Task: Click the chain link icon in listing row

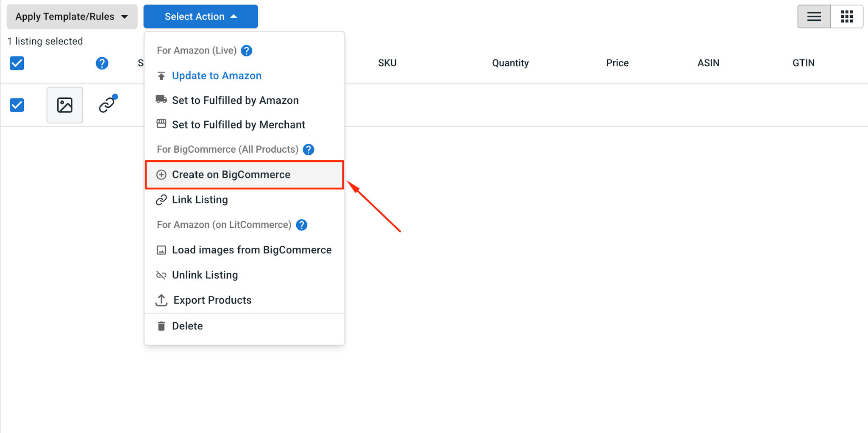Action: click(x=107, y=104)
